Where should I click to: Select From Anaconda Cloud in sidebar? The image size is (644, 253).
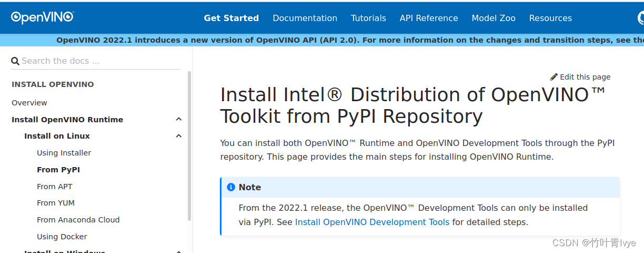pyautogui.click(x=78, y=220)
